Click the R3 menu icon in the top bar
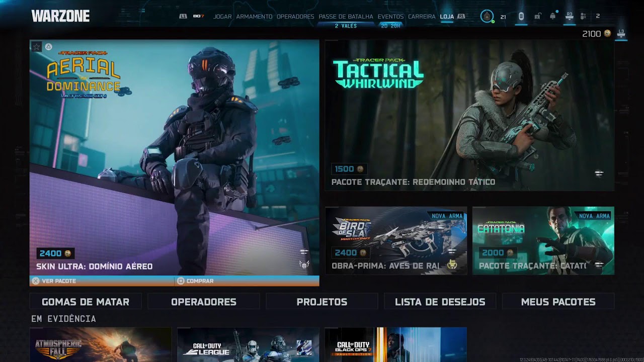The height and width of the screenshot is (362, 644). coord(570,17)
